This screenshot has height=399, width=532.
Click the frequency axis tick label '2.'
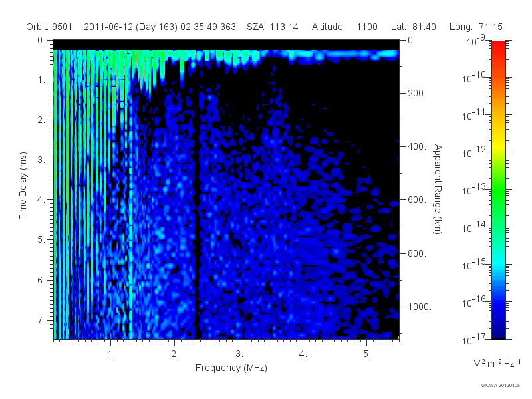(175, 354)
